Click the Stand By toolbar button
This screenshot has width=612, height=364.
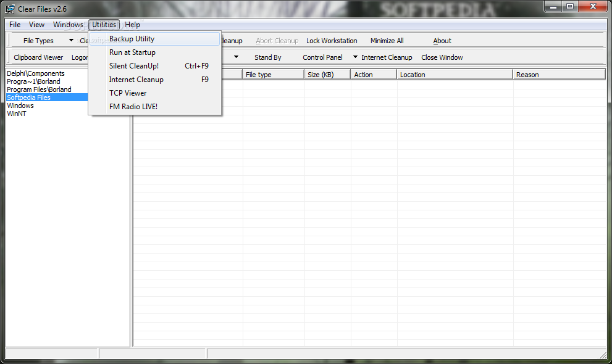click(268, 57)
